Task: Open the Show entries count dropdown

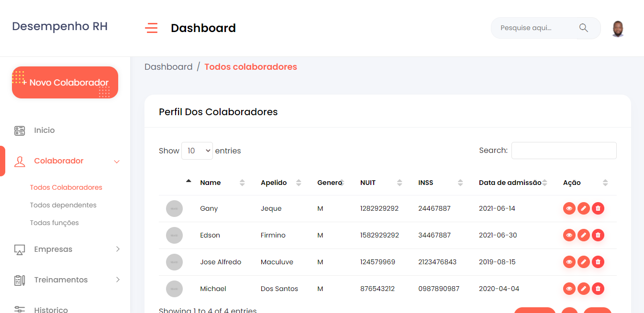Action: click(x=197, y=151)
